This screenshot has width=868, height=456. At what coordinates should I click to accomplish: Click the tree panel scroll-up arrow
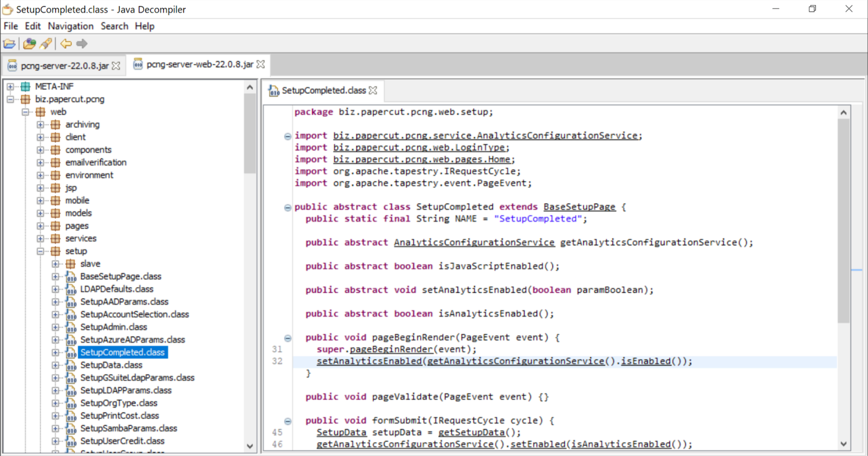(x=250, y=87)
